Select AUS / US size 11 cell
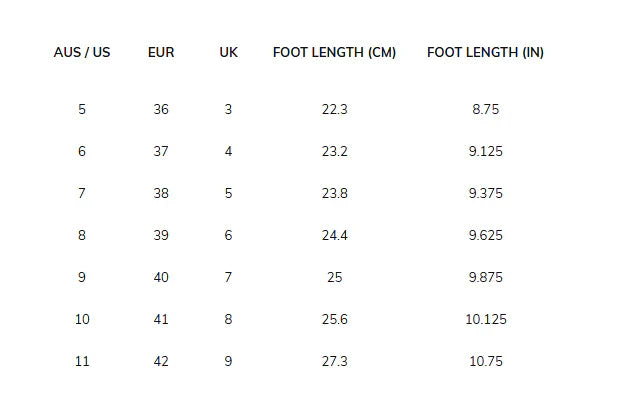This screenshot has height=399, width=629. (x=82, y=361)
